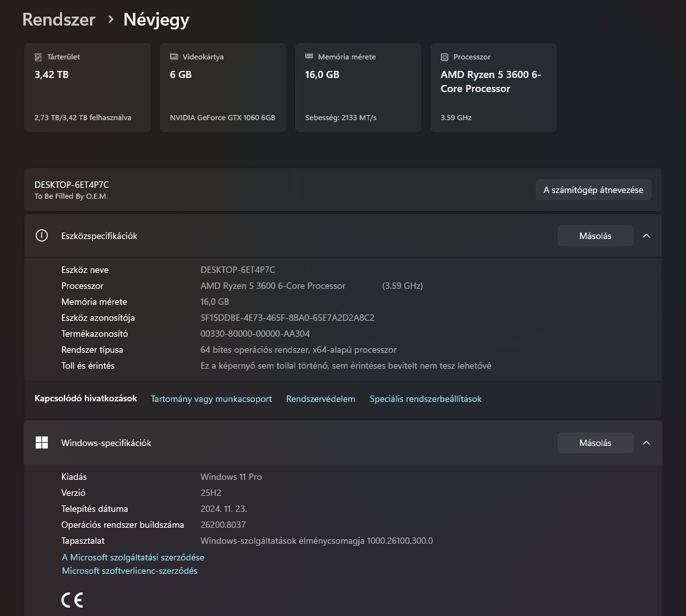Click the Videokártya graphics card icon
Image resolution: width=686 pixels, height=616 pixels.
[x=174, y=56]
